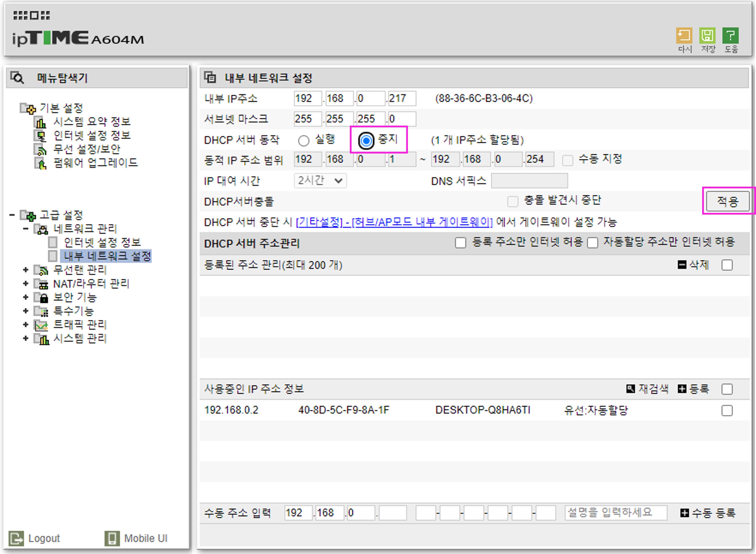The image size is (756, 554).
Task: Click the 삭제 minus icon in registered addresses
Action: (682, 265)
